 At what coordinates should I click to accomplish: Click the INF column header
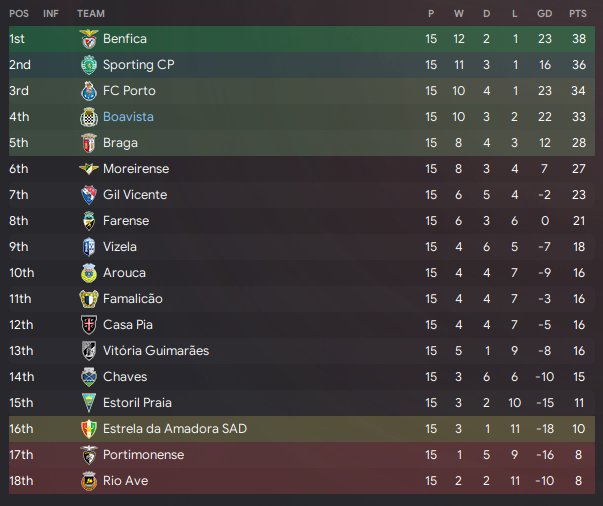(x=51, y=14)
